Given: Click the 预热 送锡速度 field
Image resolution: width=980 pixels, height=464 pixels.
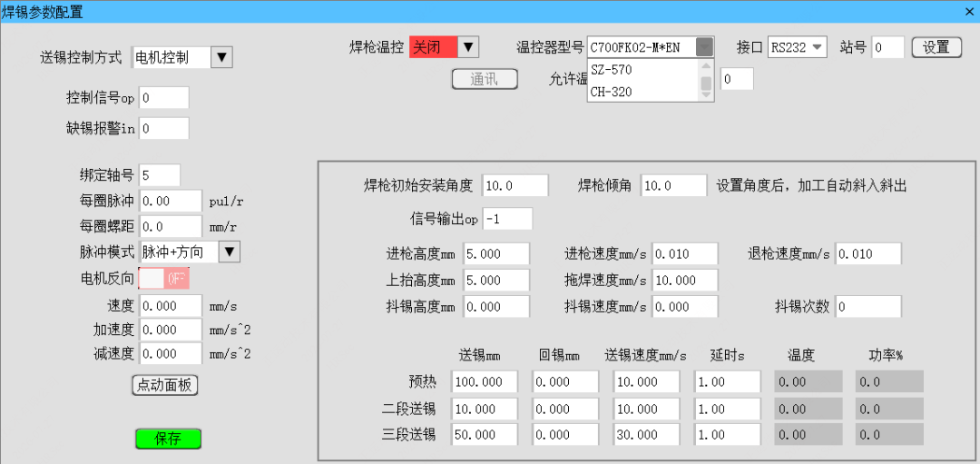Looking at the screenshot, I should coord(646,381).
